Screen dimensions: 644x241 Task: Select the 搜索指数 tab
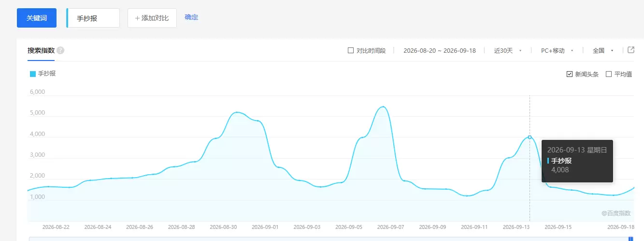coord(41,50)
